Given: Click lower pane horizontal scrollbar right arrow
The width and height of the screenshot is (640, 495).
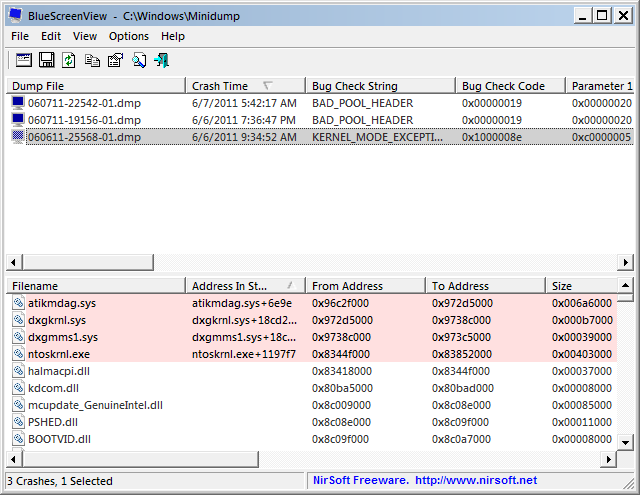Looking at the screenshot, I should click(609, 459).
